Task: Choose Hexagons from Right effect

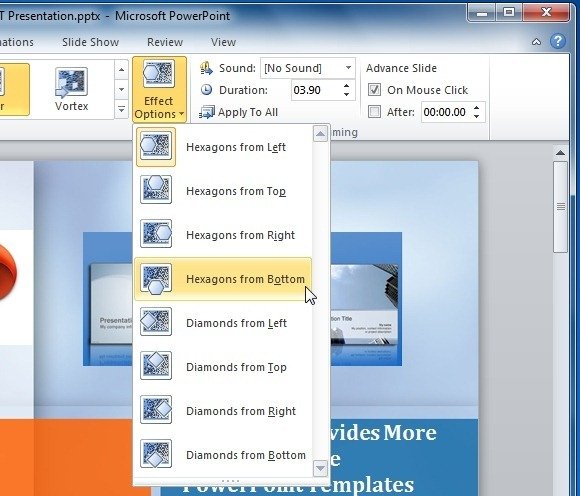Action: coord(223,235)
